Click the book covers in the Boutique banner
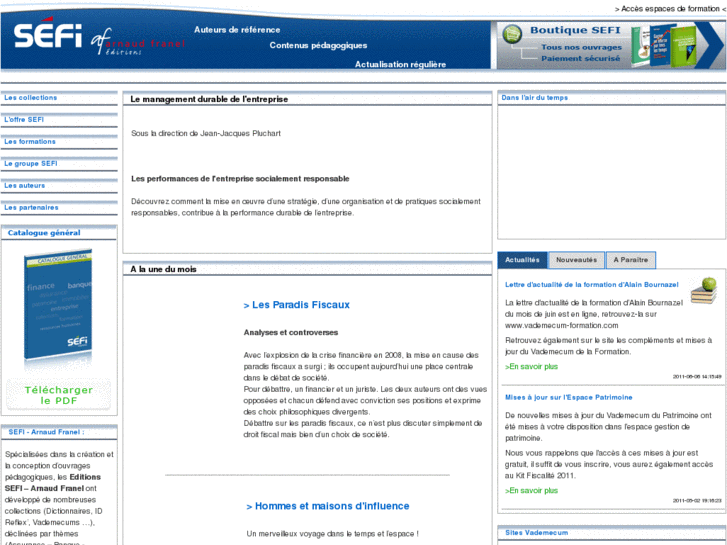The image size is (727, 545). pyautogui.click(x=663, y=45)
